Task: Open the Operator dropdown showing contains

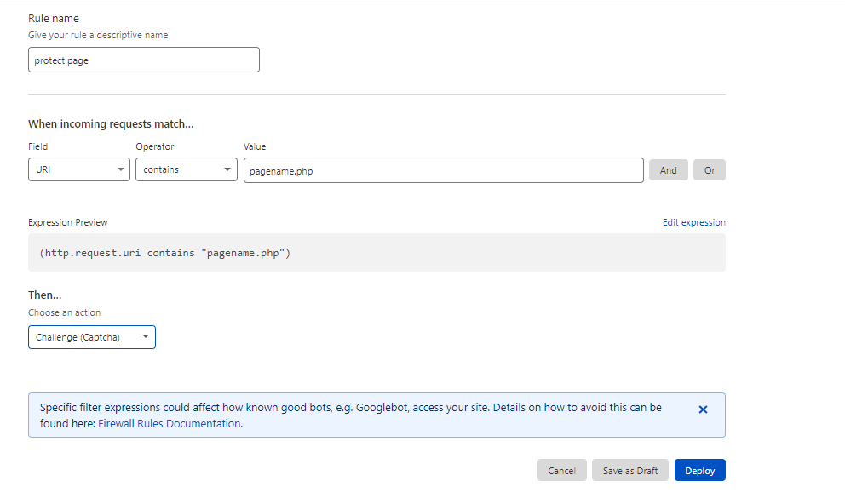Action: [x=187, y=169]
